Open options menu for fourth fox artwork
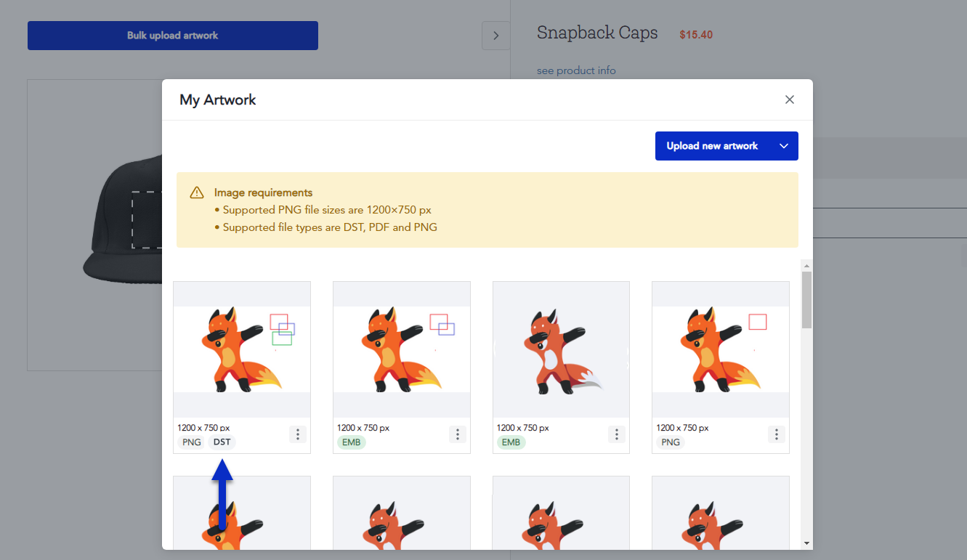Screen dimensions: 967x560 (777, 434)
